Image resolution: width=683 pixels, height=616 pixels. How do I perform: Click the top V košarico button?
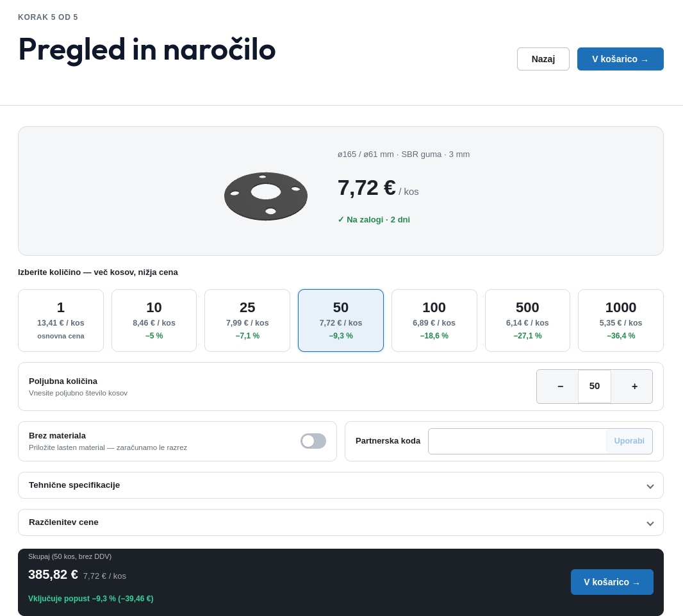tap(620, 59)
